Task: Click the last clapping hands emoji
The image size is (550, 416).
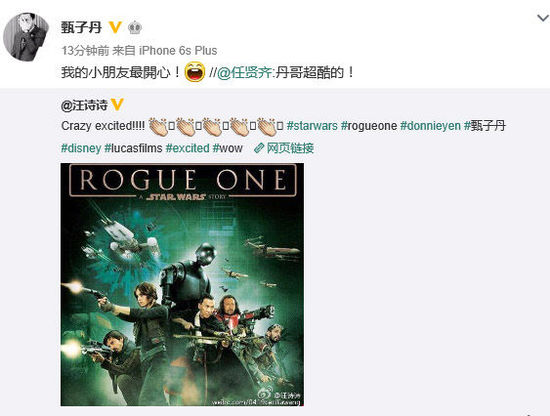Action: pyautogui.click(x=267, y=127)
